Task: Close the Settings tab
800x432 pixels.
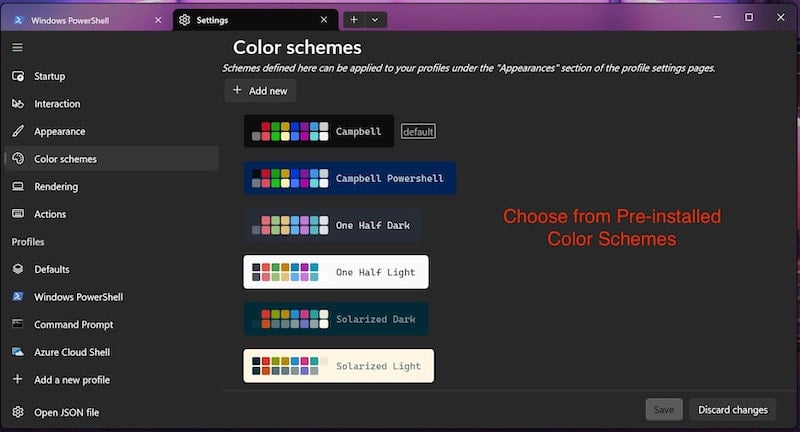Action: point(323,20)
